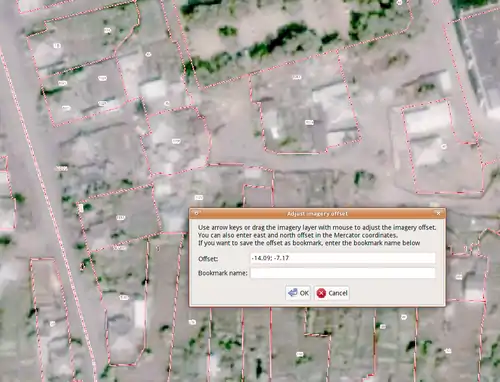Click the Offset: label text
Viewport: 500px width, 382px height.
[x=208, y=259]
